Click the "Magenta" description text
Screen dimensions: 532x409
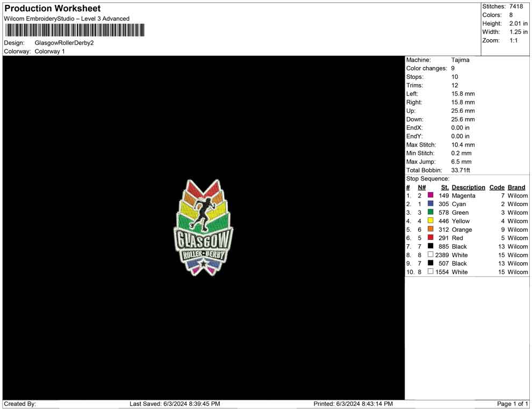pos(464,196)
